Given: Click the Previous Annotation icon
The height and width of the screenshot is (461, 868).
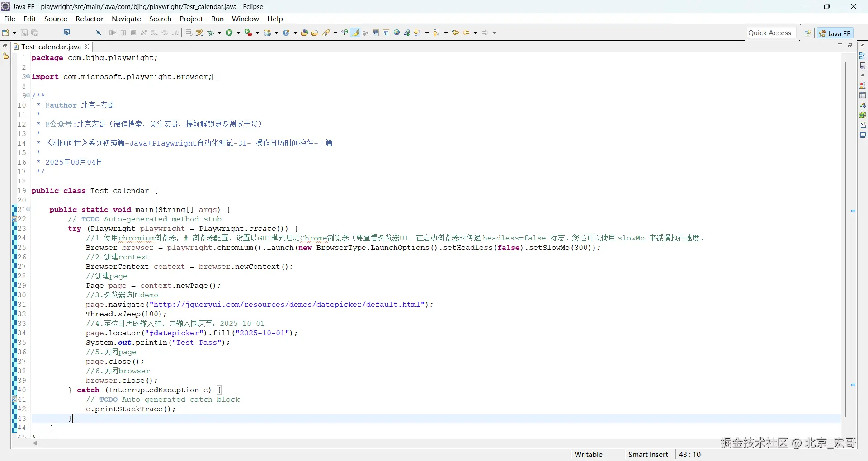Looking at the screenshot, I should [436, 33].
